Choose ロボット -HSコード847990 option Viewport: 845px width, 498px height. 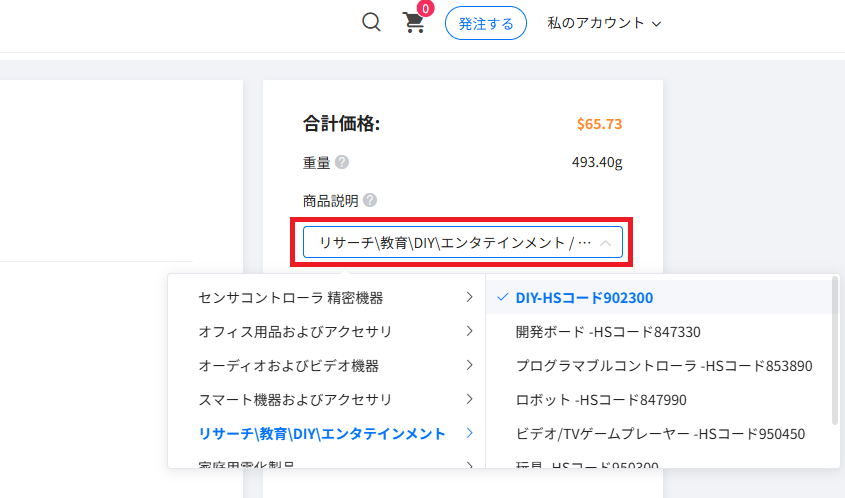coord(601,399)
